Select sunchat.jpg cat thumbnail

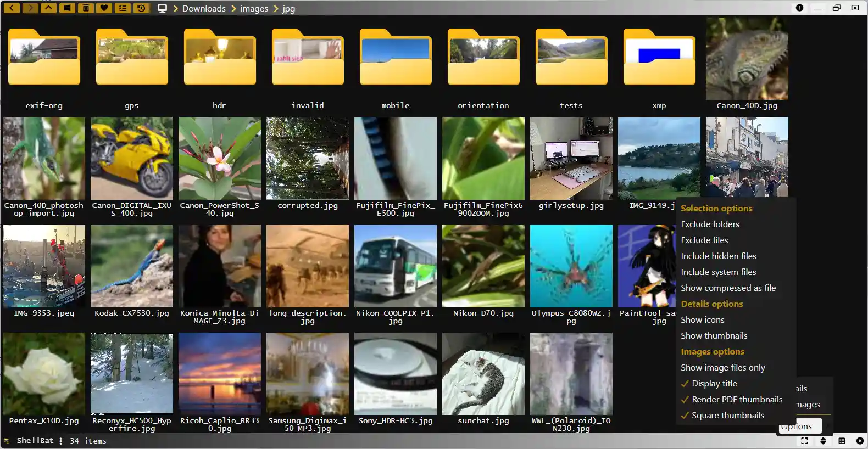point(483,374)
